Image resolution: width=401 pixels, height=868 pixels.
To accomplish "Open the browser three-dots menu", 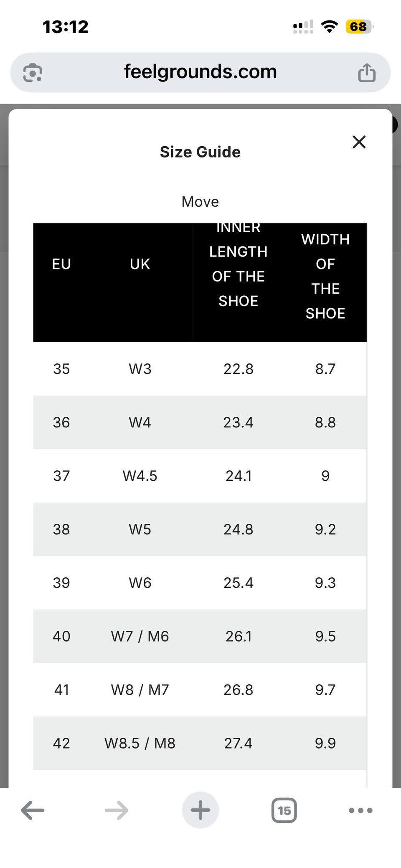I will [x=360, y=810].
